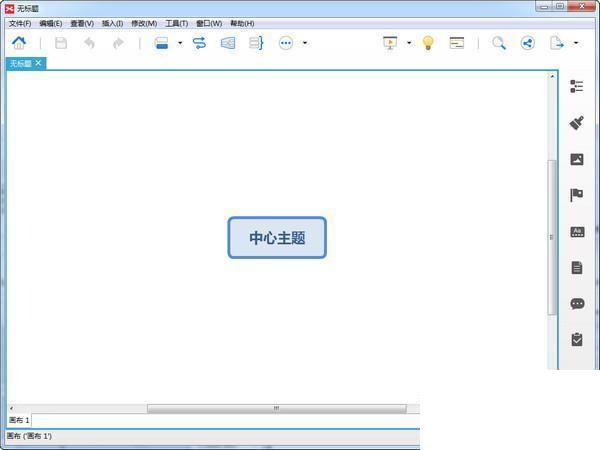Click the scroll-left arrow on canvas
The image size is (600, 450).
11,409
